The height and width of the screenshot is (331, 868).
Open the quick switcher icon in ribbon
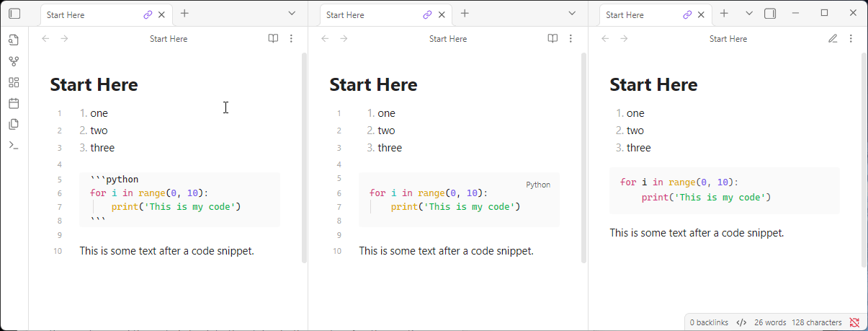[14, 40]
